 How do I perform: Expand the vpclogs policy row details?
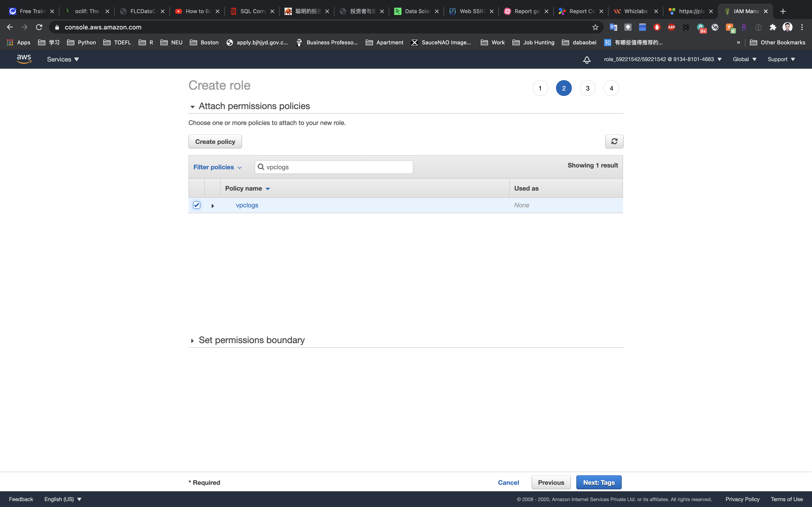coord(213,206)
